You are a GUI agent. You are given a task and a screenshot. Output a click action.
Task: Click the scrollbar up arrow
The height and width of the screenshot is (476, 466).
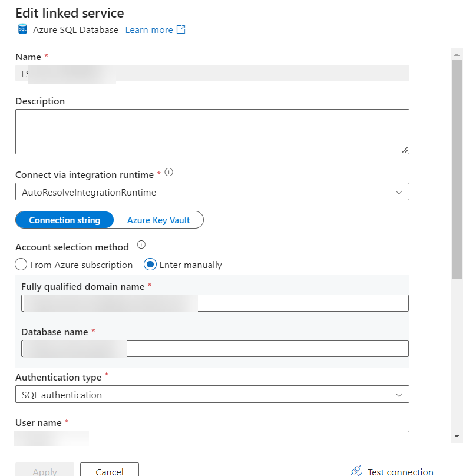click(x=457, y=54)
